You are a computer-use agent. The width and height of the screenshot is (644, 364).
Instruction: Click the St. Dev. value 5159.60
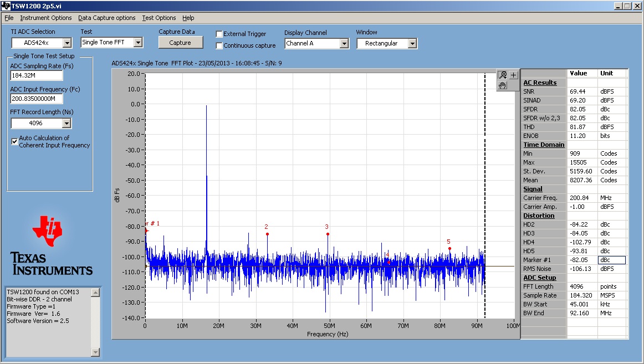click(582, 172)
